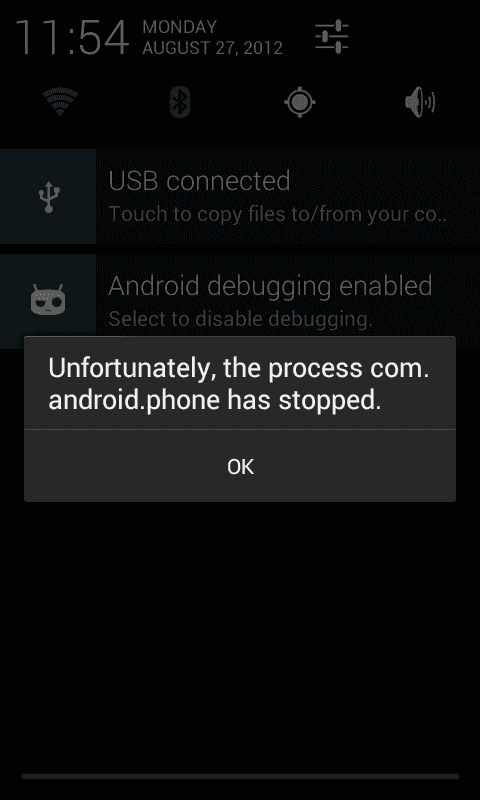Tap the process has stopped message text
480x800 pixels.
[239, 384]
